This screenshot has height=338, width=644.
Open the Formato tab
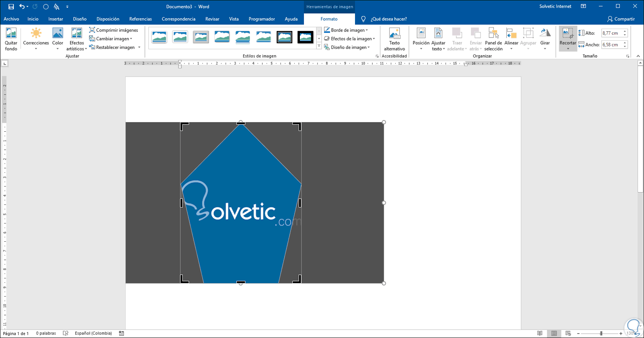[x=329, y=19]
